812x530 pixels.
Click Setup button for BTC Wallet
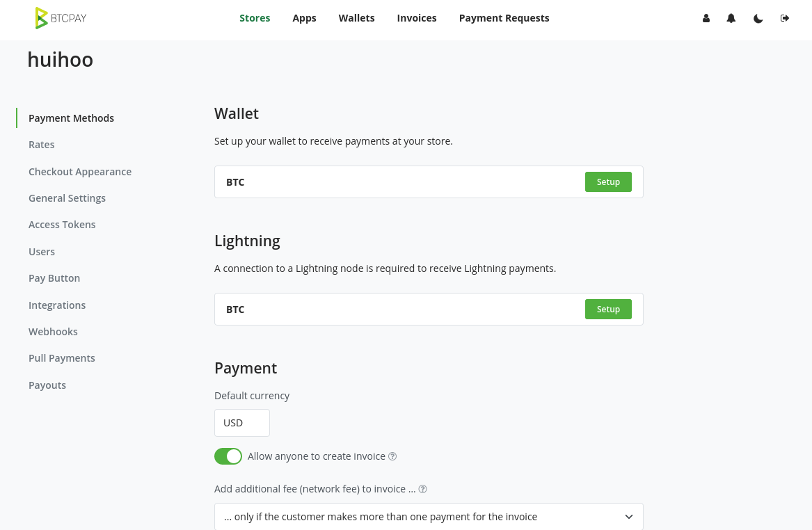pyautogui.click(x=608, y=182)
